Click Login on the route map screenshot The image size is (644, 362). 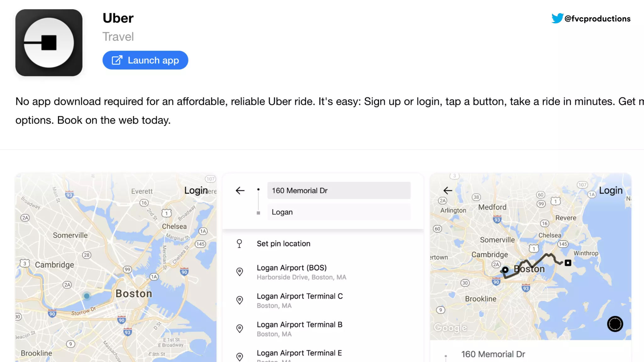pyautogui.click(x=610, y=190)
